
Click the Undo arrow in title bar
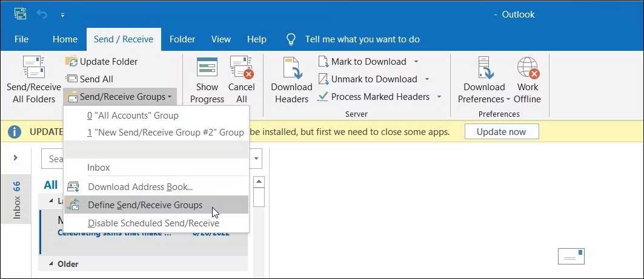(x=42, y=14)
